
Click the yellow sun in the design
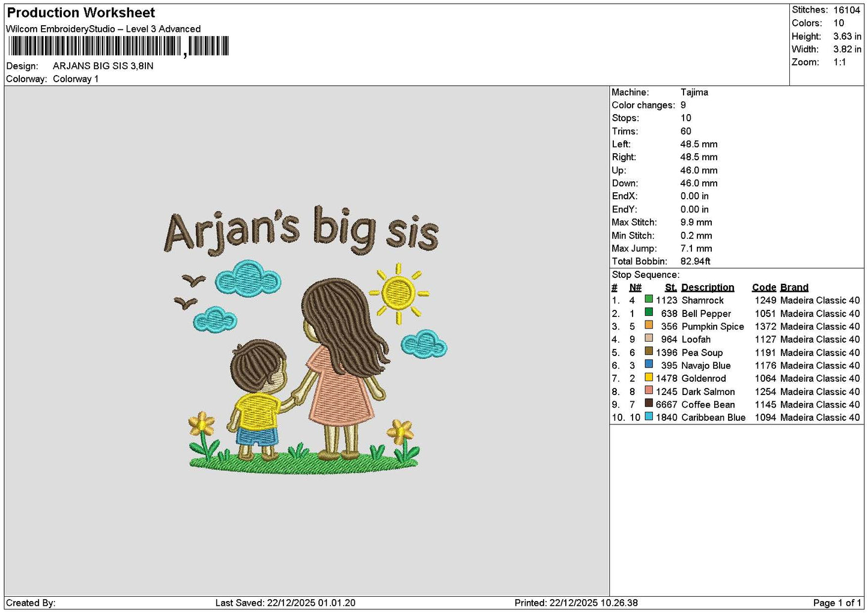pyautogui.click(x=399, y=294)
